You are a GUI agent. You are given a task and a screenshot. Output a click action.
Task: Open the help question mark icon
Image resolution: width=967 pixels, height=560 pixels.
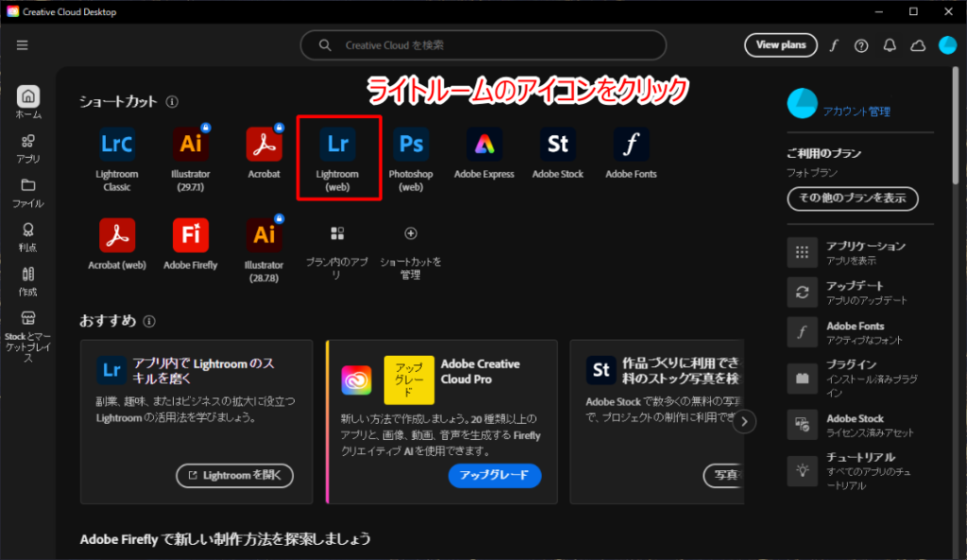tap(861, 45)
